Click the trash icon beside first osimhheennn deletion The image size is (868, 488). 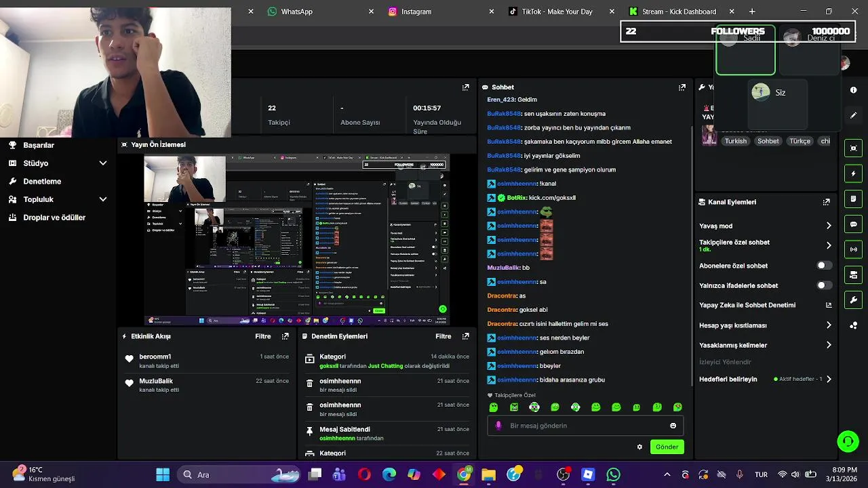310,384
